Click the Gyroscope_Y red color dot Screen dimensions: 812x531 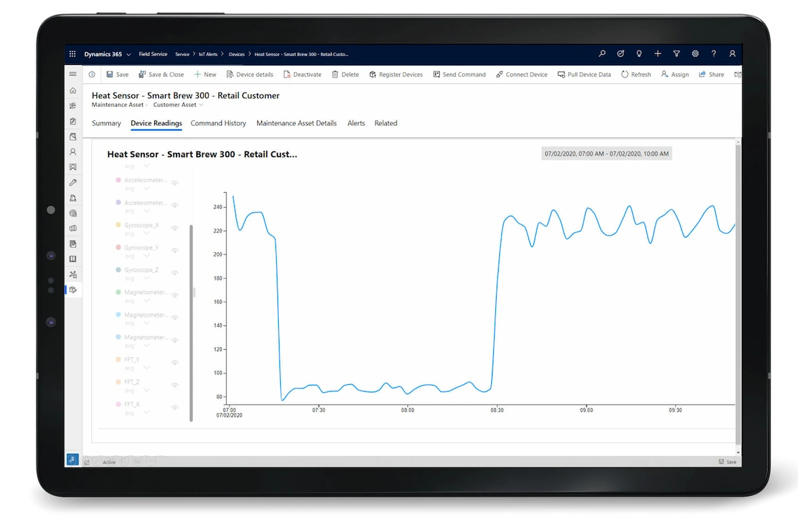[118, 248]
